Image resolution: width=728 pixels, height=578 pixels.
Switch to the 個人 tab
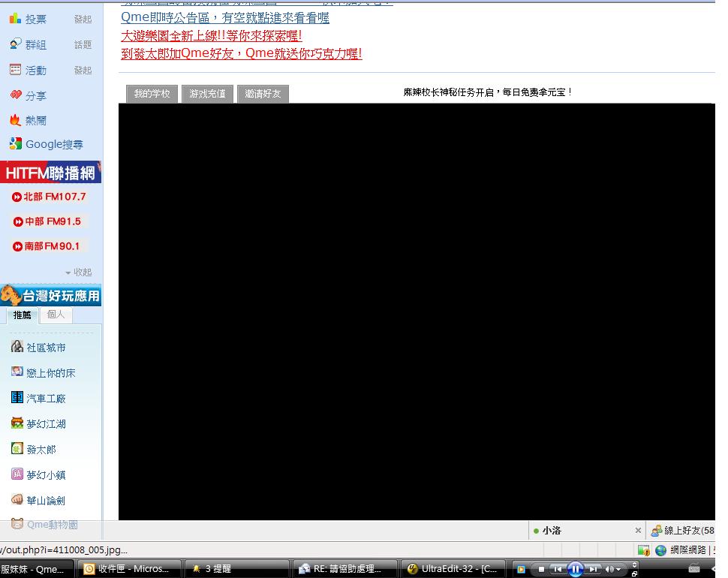pos(56,315)
